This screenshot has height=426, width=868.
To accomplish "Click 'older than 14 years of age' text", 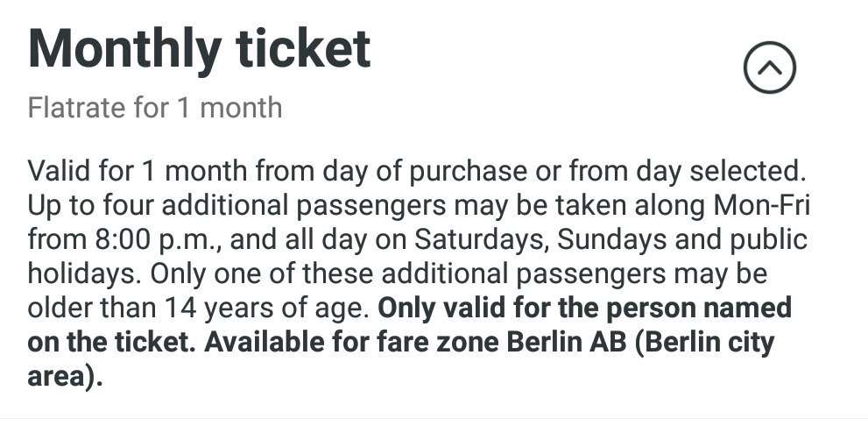I will pos(198,308).
